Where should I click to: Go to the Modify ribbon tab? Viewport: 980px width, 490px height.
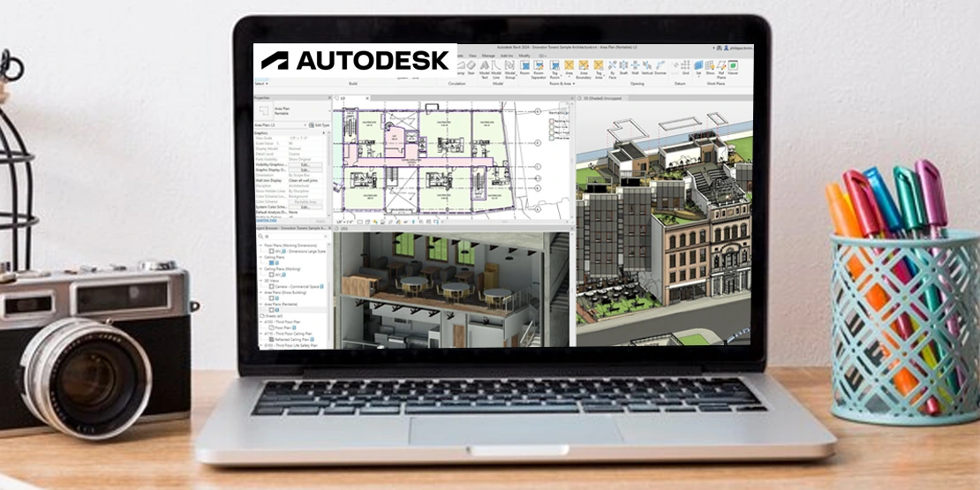pos(524,56)
